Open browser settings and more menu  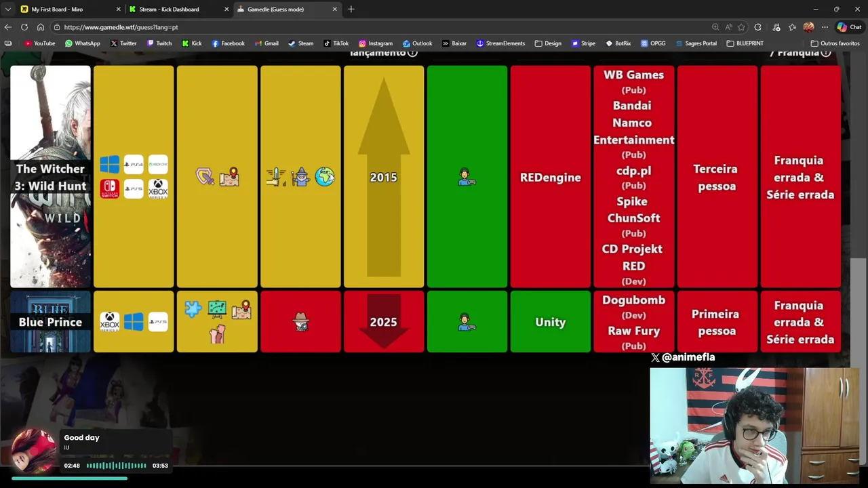(825, 27)
